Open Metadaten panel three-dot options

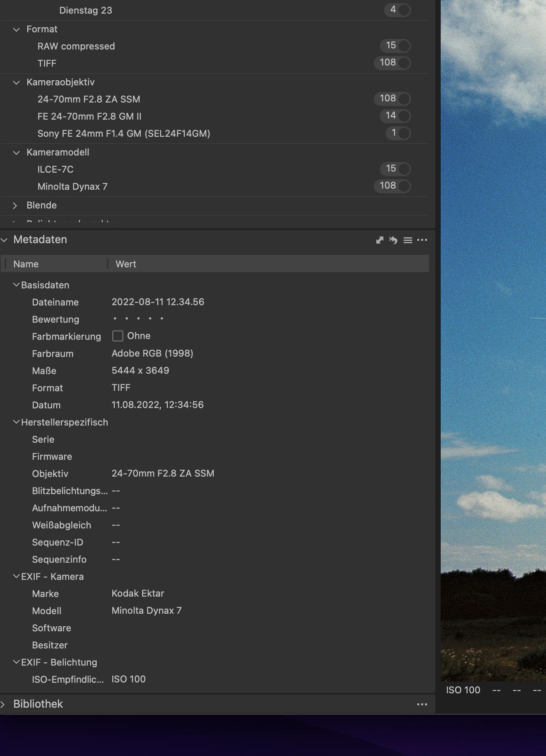click(x=422, y=240)
